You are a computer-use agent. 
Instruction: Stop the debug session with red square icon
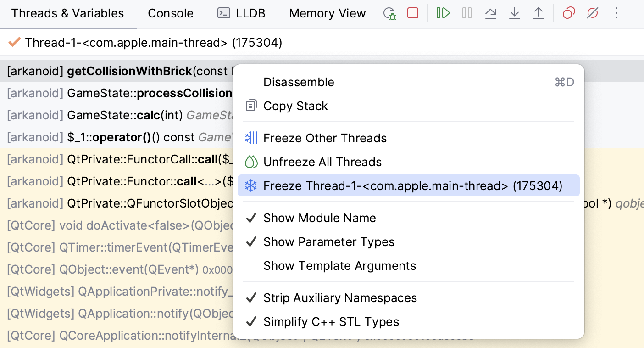(412, 13)
